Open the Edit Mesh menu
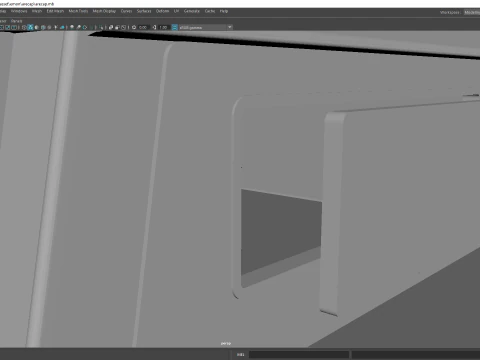The image size is (480, 360). [x=55, y=11]
